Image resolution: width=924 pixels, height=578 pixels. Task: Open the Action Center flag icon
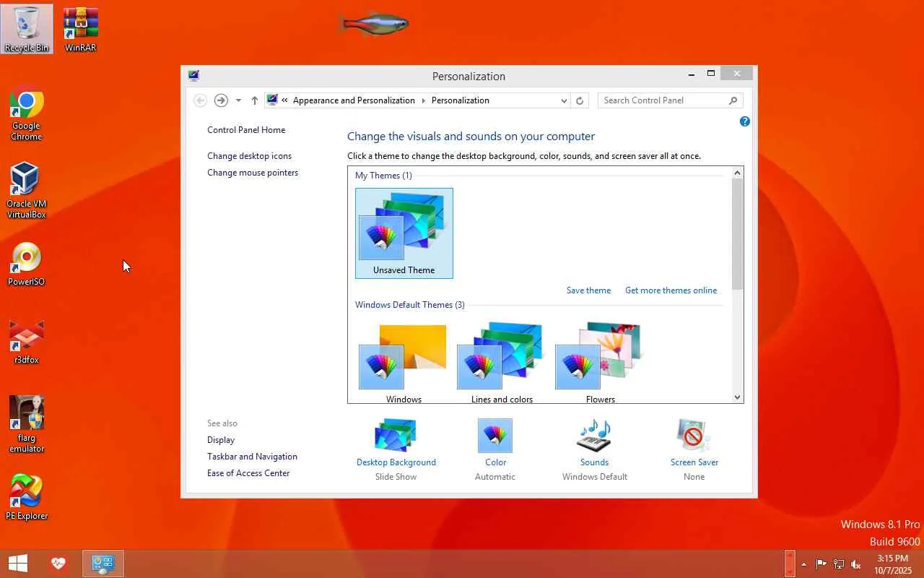pyautogui.click(x=821, y=564)
